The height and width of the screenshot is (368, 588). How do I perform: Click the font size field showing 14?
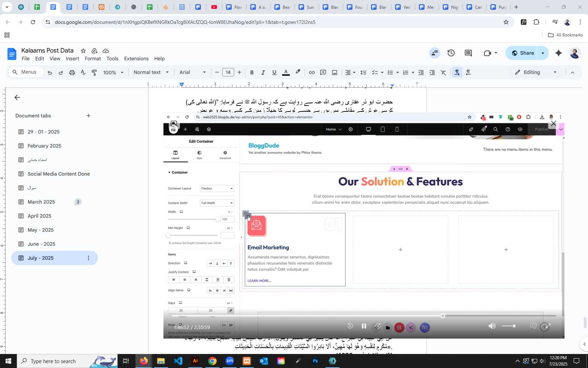228,73
